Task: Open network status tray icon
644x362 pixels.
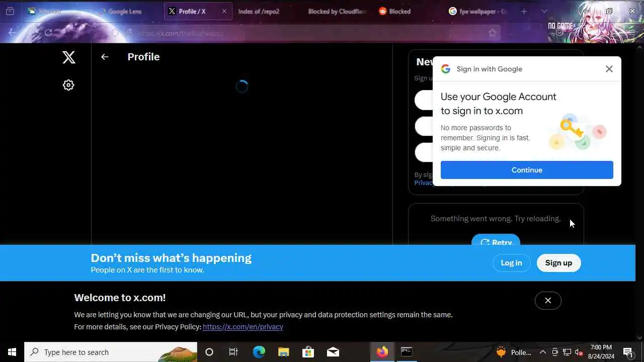Action: coord(567,352)
